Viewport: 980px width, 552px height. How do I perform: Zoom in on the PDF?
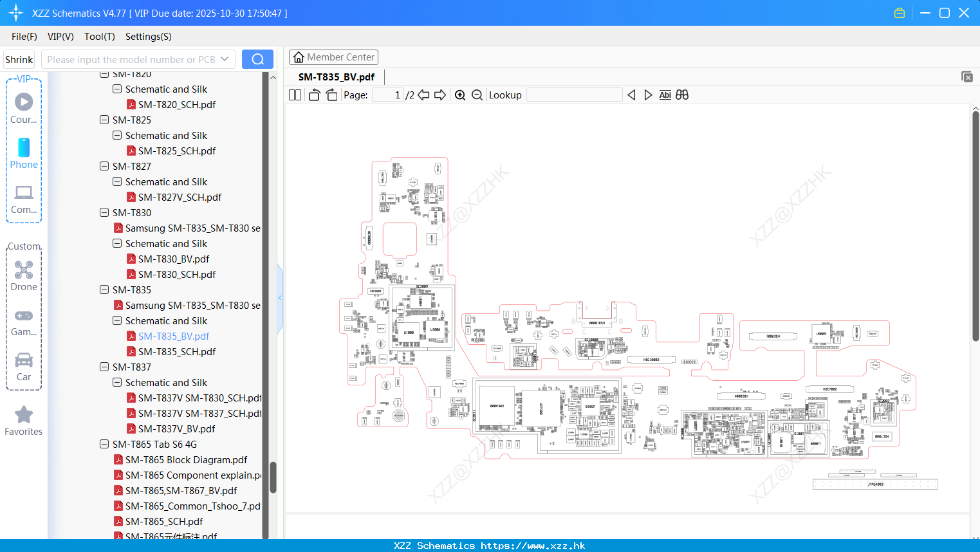[x=460, y=95]
